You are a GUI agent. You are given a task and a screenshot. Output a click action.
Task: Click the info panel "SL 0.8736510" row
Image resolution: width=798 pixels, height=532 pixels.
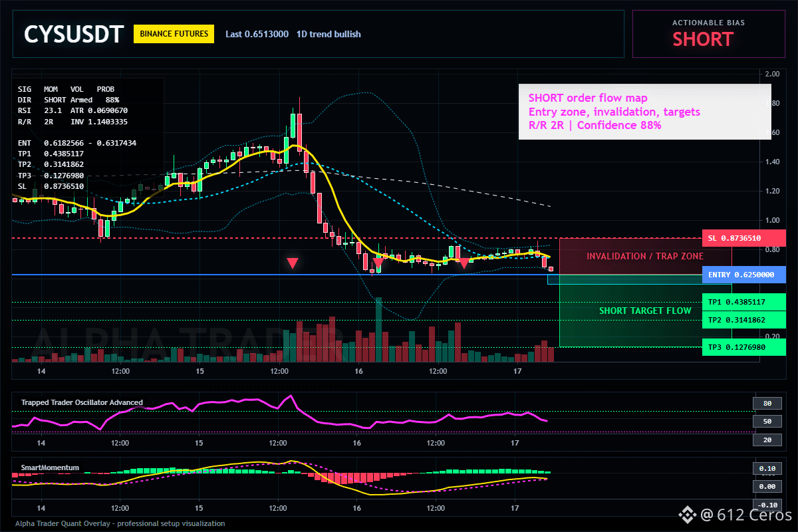51,186
